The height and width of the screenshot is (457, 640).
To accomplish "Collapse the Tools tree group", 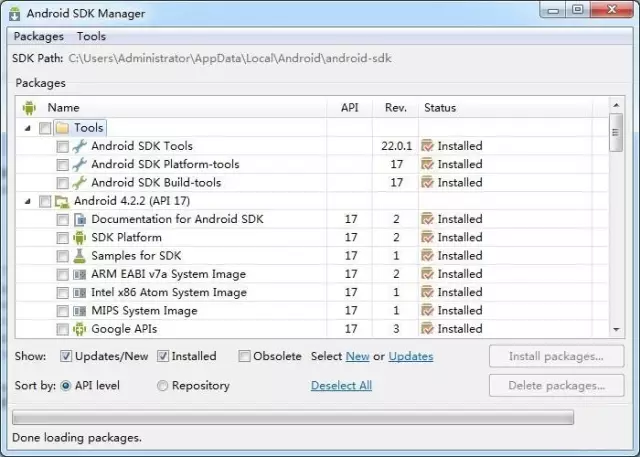I will click(28, 128).
